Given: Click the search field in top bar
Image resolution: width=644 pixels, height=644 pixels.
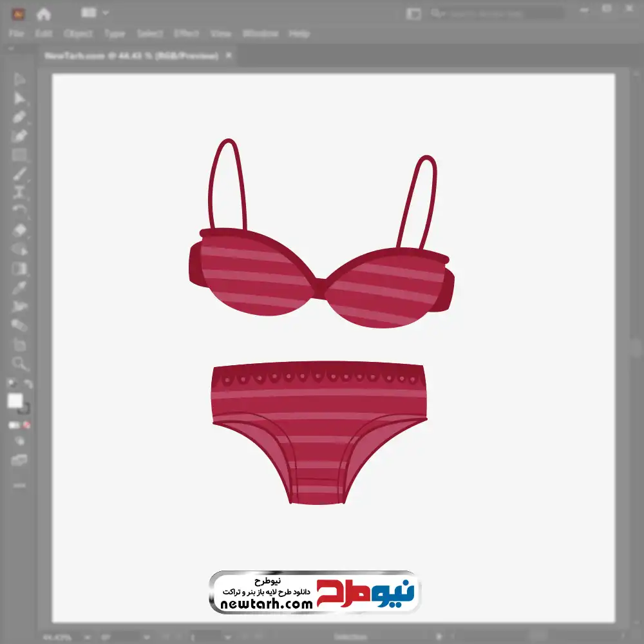Looking at the screenshot, I should [x=496, y=13].
